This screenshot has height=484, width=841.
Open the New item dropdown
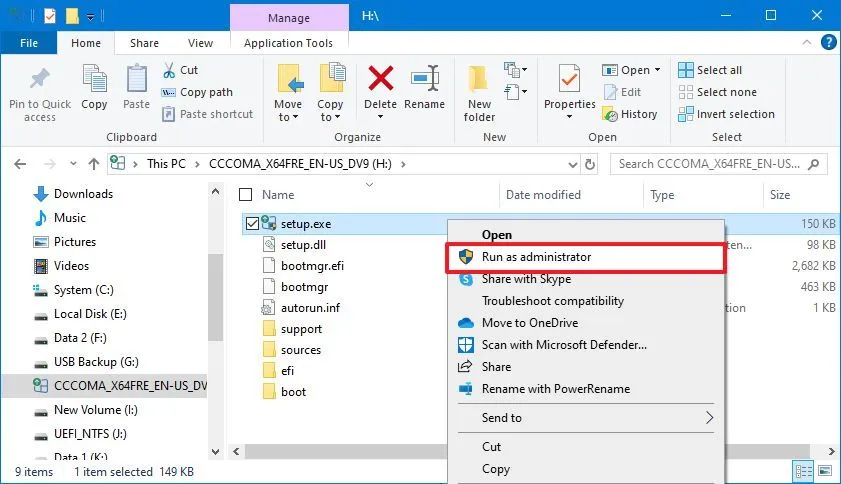515,70
